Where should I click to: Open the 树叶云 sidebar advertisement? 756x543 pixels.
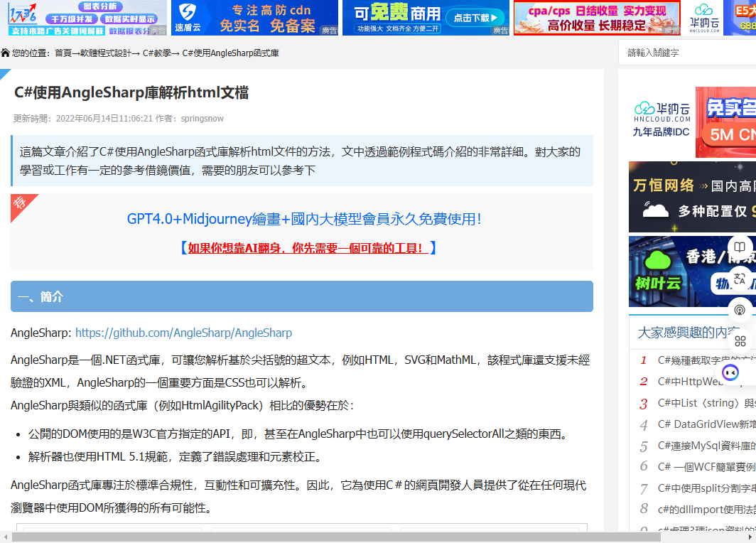[x=692, y=271]
